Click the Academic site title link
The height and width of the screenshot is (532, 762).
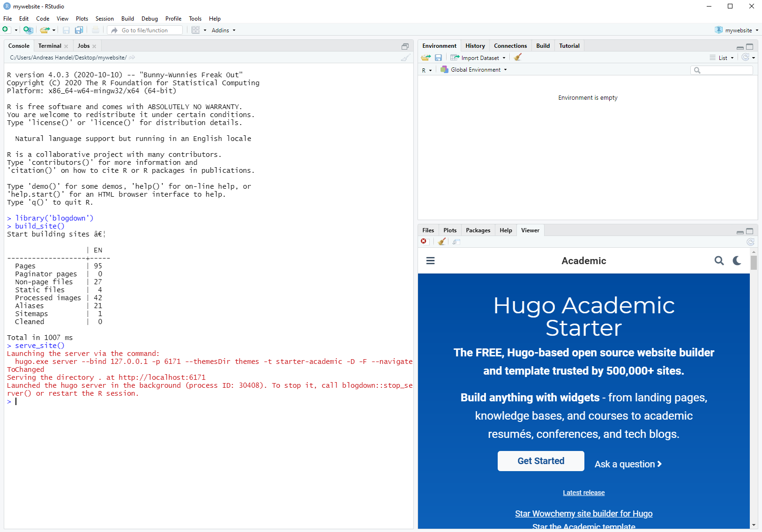[x=584, y=261]
